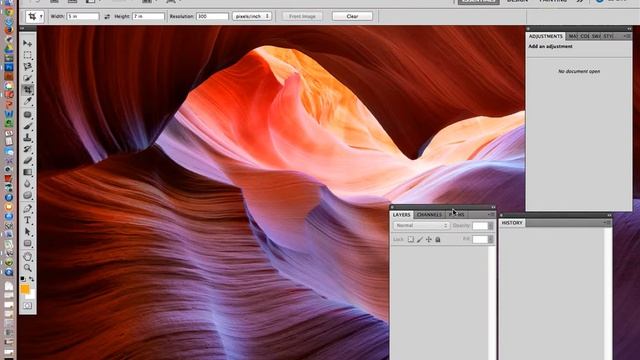Select the History Brush tool
640x360 pixels.
(27, 149)
